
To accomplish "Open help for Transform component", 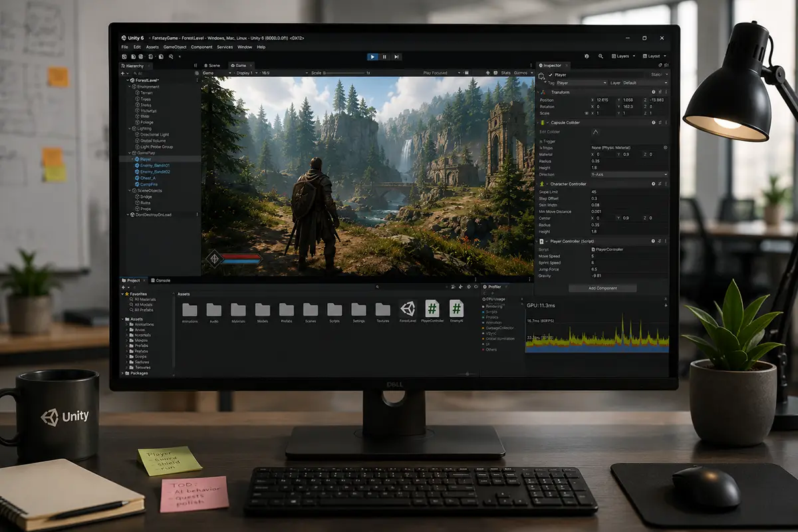I will coord(654,92).
